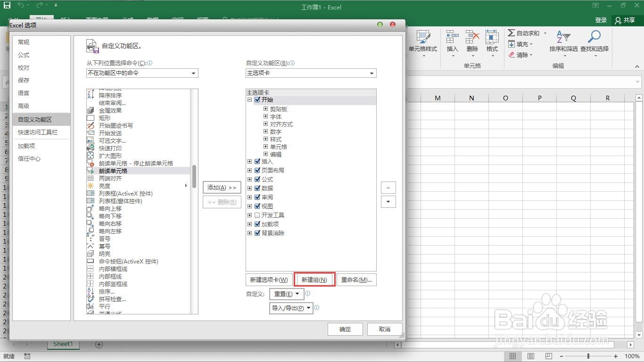
Task: Expand the 背景消除 tree node
Action: (x=250, y=233)
